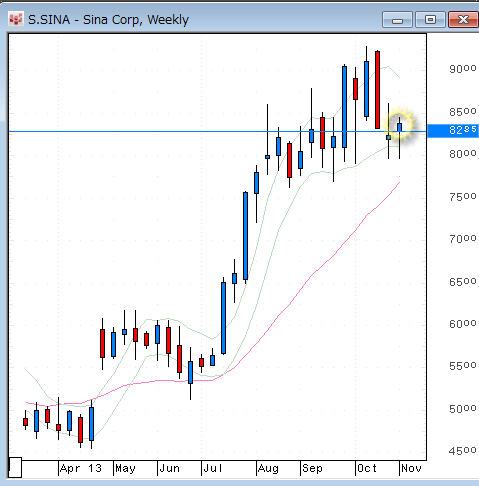This screenshot has width=479, height=486.
Task: Click the 7500 price scale label
Action: point(463,197)
